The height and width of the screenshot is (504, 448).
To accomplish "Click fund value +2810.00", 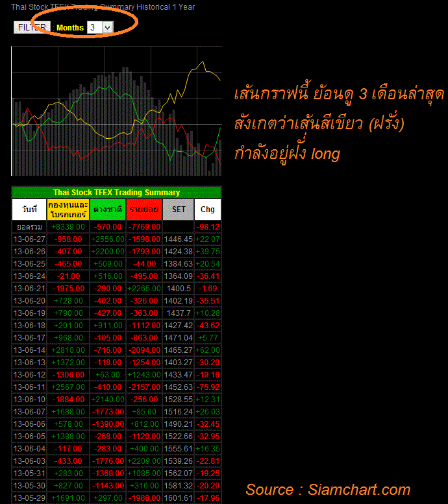I will pos(68,350).
